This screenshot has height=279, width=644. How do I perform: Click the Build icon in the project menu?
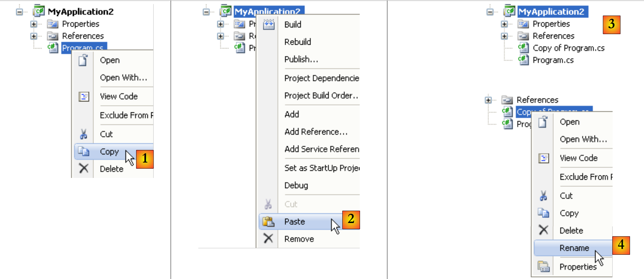[269, 25]
